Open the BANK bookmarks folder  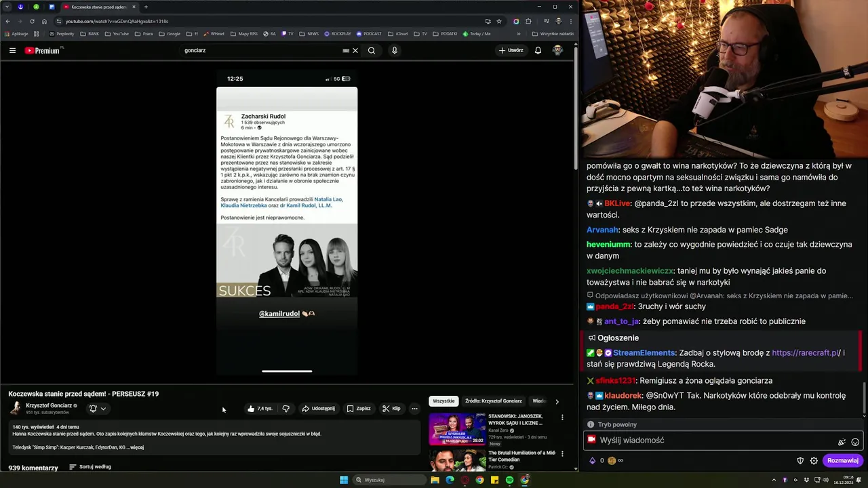(x=90, y=33)
